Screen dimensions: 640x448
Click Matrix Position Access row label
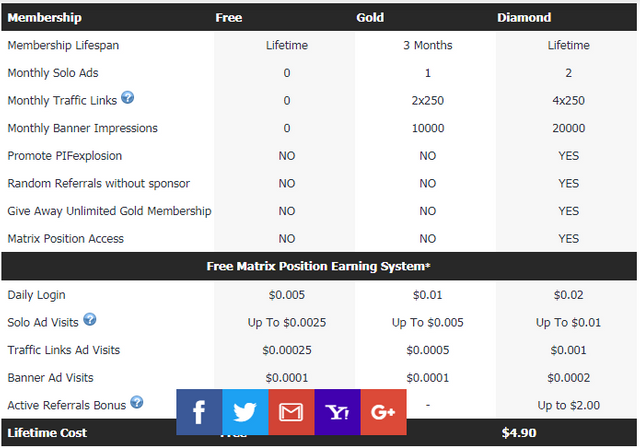tap(66, 239)
